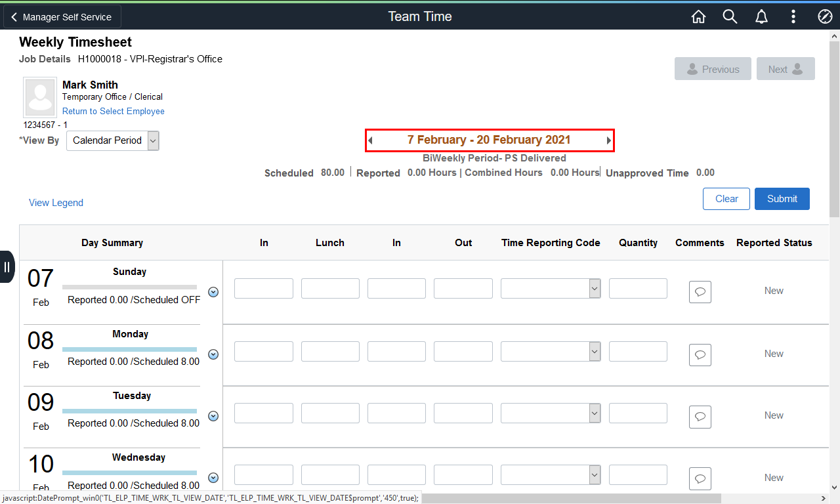Click the Home icon in header
This screenshot has width=840, height=504.
click(698, 17)
